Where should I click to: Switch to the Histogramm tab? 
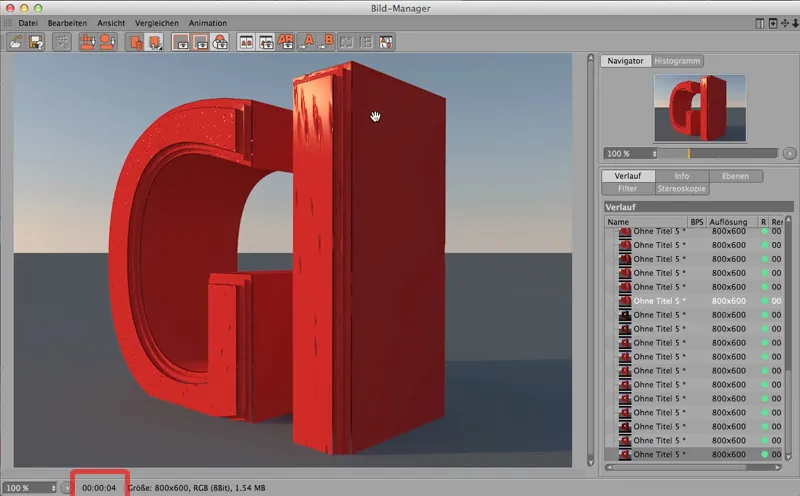point(678,61)
